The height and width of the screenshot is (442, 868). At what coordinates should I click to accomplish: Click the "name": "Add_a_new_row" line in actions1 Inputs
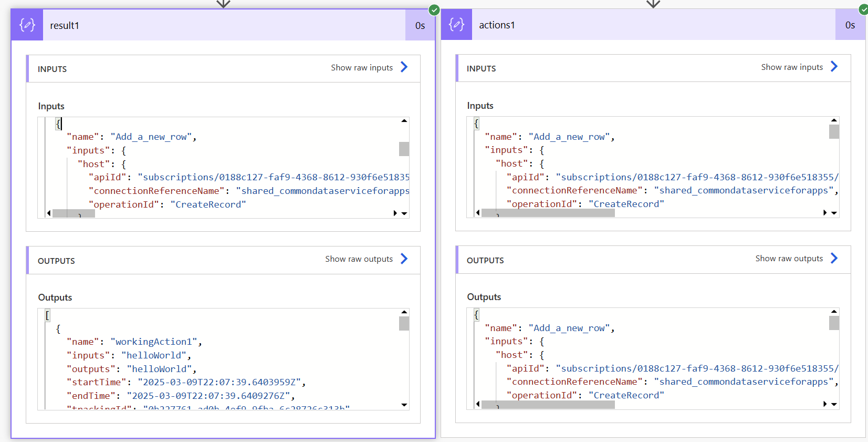point(550,137)
